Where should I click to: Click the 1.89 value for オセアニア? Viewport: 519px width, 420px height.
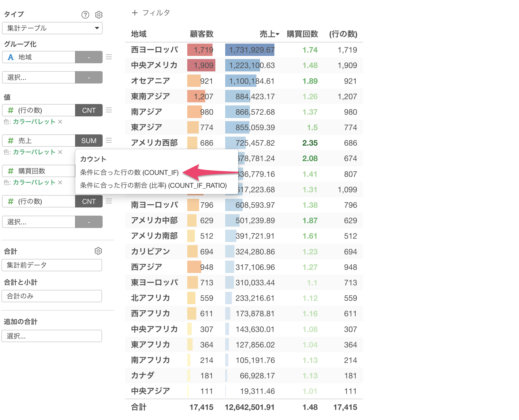(310, 81)
